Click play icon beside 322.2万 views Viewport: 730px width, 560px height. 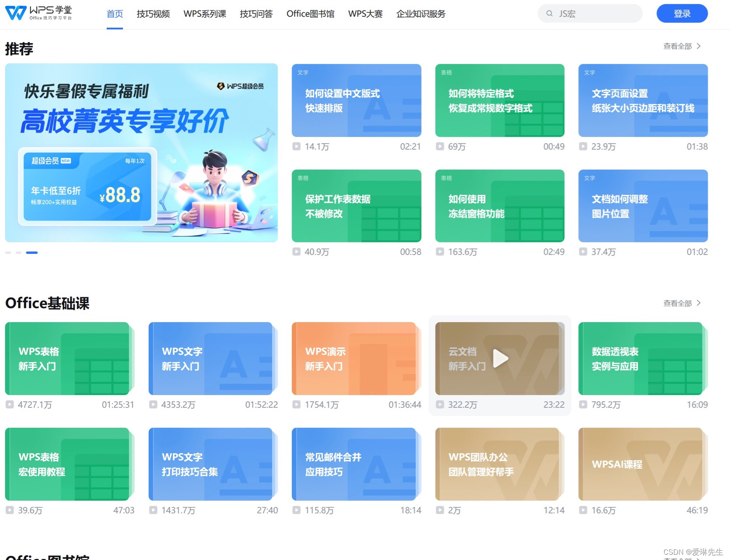pyautogui.click(x=440, y=405)
